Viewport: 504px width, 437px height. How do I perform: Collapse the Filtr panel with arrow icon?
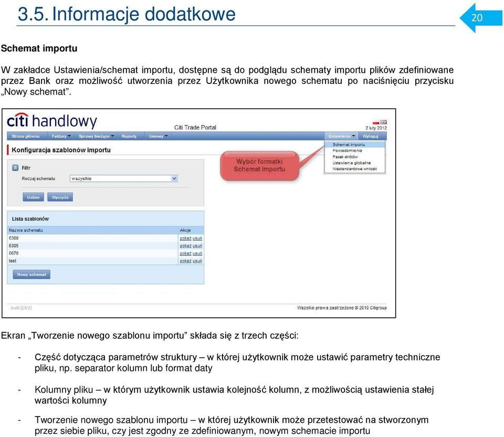click(x=15, y=167)
